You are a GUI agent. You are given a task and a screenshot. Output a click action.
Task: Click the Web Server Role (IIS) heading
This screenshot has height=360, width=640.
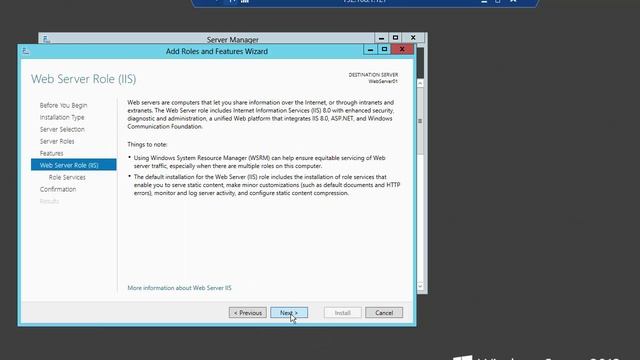click(x=84, y=79)
